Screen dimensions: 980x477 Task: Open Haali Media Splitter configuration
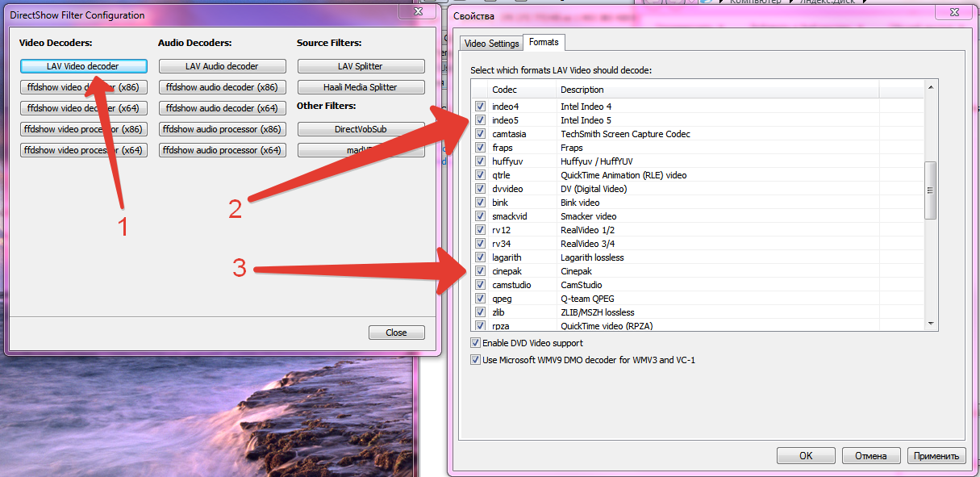[x=361, y=86]
